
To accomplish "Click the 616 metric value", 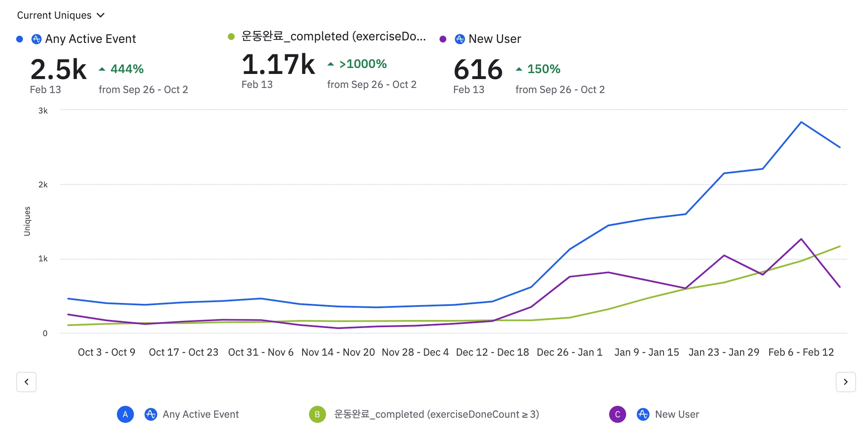I will (478, 69).
